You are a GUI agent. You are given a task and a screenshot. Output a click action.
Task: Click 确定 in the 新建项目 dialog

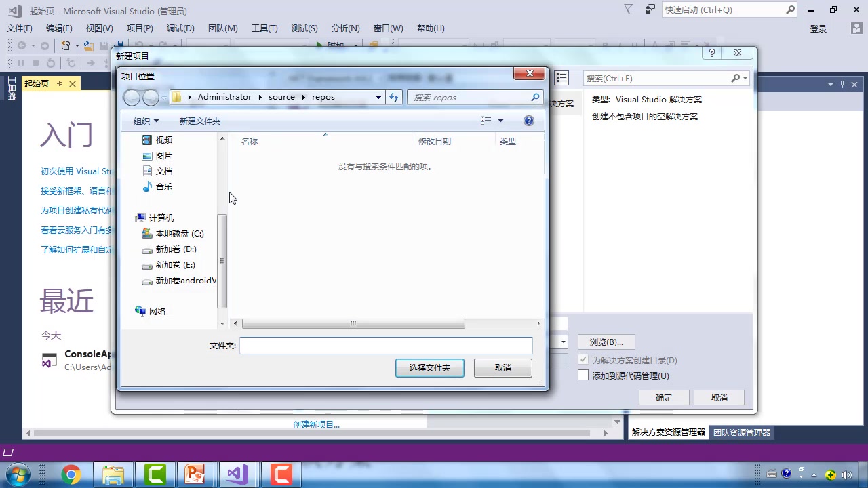tap(664, 398)
